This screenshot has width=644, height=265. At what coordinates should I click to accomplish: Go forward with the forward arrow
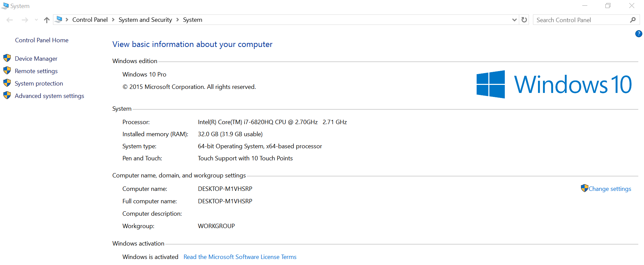[24, 20]
